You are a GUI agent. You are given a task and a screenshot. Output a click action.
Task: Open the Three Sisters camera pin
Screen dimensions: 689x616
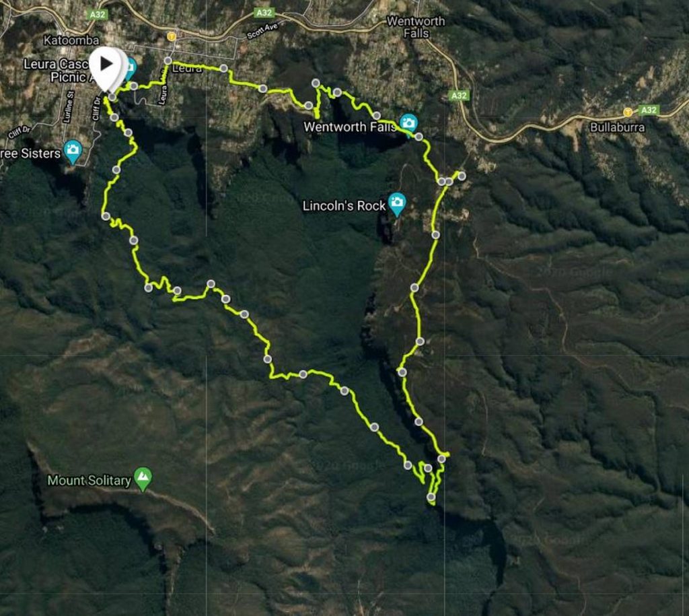73,150
